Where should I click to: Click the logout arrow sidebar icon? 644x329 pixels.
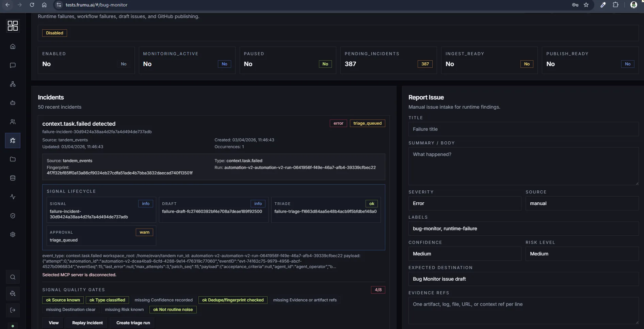tap(13, 310)
